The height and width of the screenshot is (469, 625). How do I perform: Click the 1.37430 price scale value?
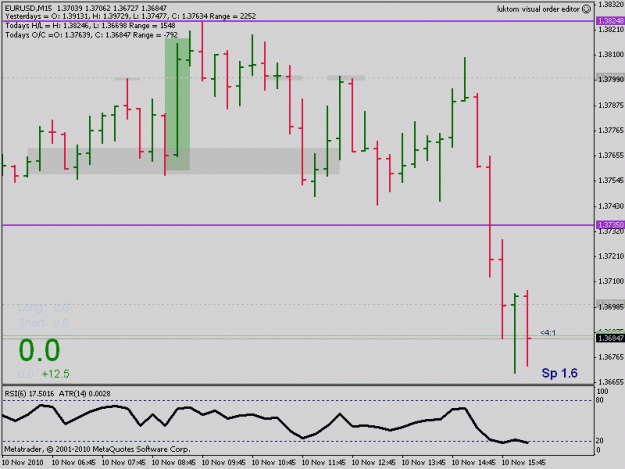611,206
